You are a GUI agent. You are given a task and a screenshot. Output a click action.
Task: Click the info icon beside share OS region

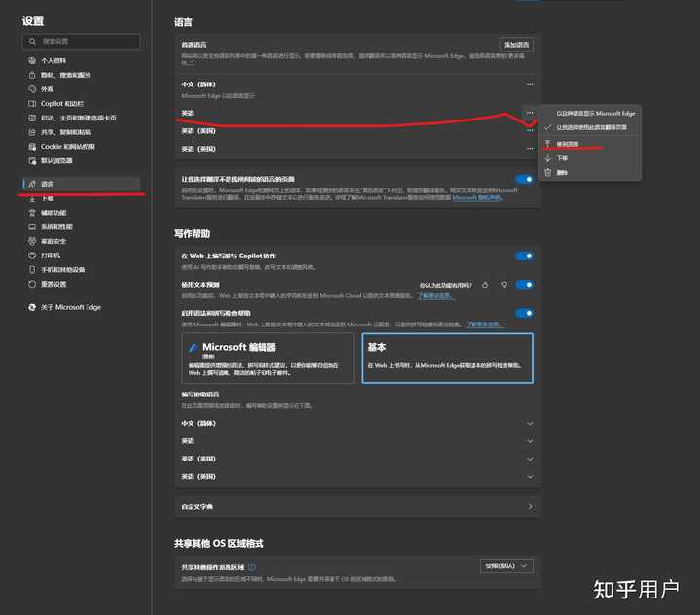252,567
